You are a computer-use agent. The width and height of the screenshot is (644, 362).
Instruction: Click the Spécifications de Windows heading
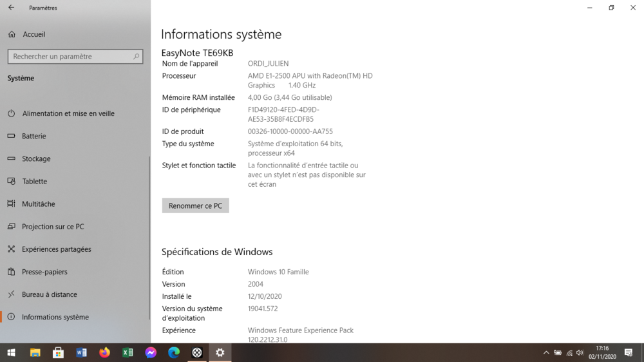[217, 251]
